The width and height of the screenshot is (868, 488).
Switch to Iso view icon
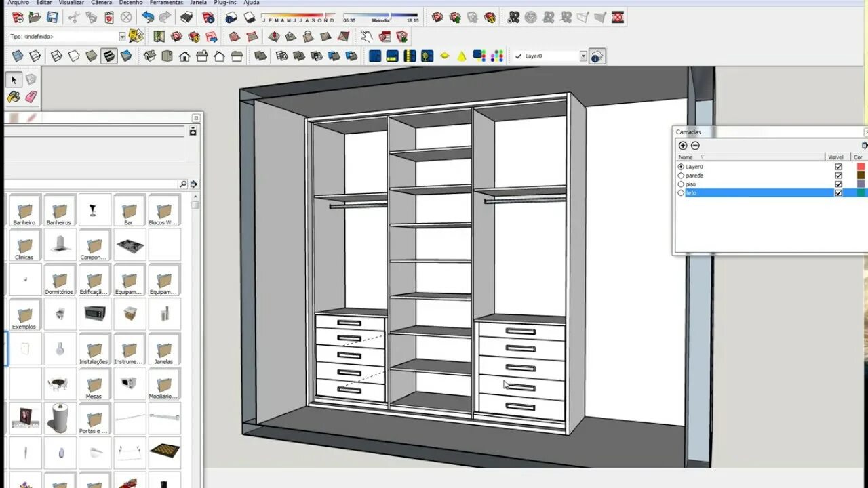coord(150,56)
